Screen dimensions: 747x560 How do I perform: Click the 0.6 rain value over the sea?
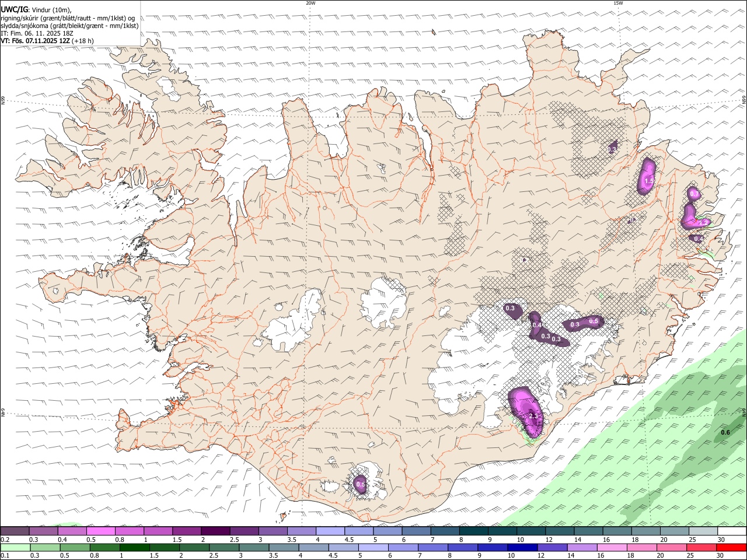click(725, 432)
